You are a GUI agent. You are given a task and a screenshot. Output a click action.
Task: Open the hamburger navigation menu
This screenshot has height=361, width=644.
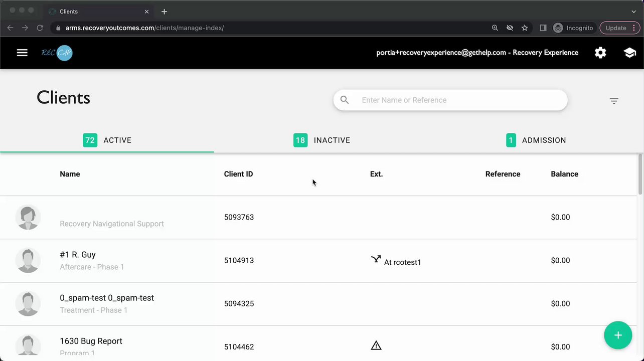coord(22,53)
